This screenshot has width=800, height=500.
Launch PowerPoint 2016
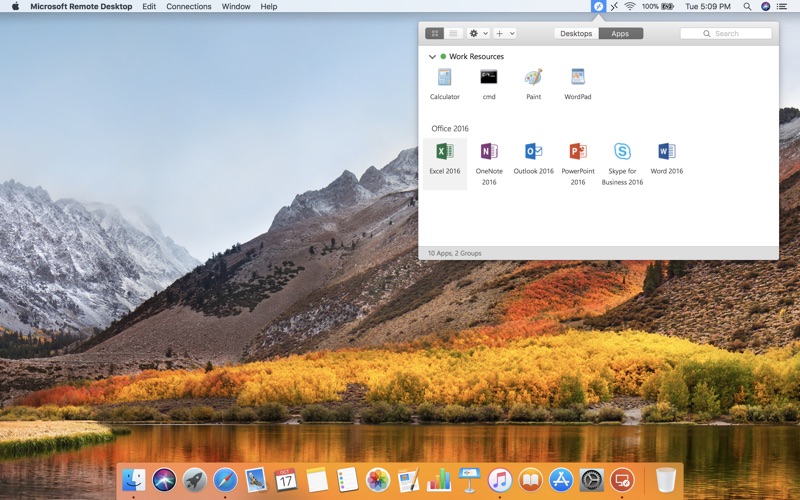(x=577, y=152)
